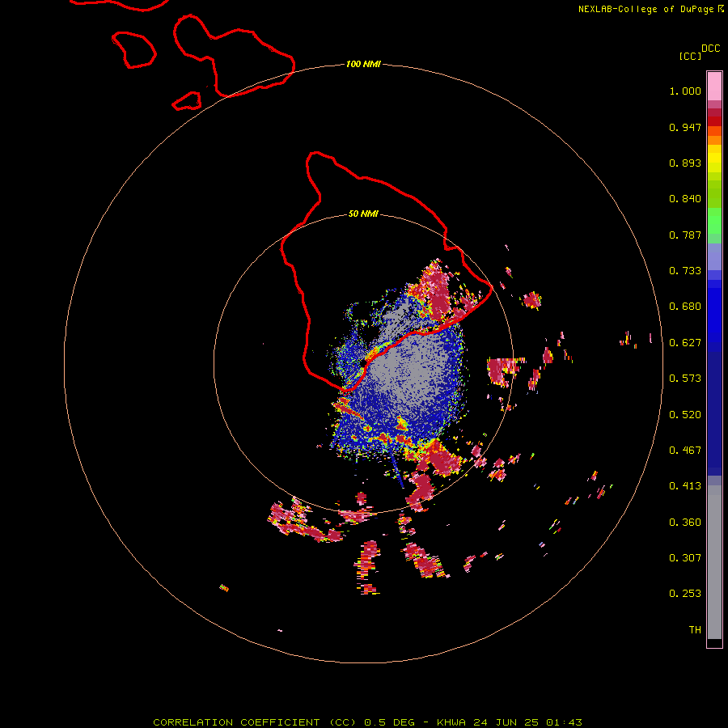The width and height of the screenshot is (728, 728).
Task: Click the 24 JUN 25 date text
Action: pos(506,722)
